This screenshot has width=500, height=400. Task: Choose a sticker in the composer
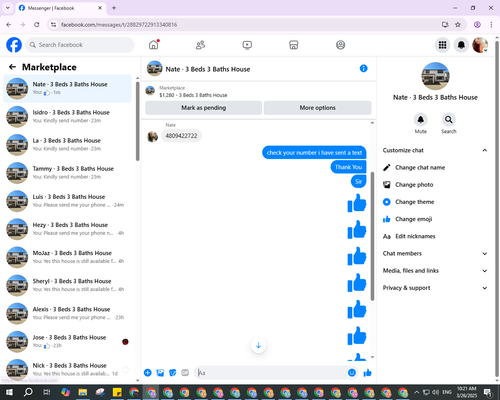[173, 373]
